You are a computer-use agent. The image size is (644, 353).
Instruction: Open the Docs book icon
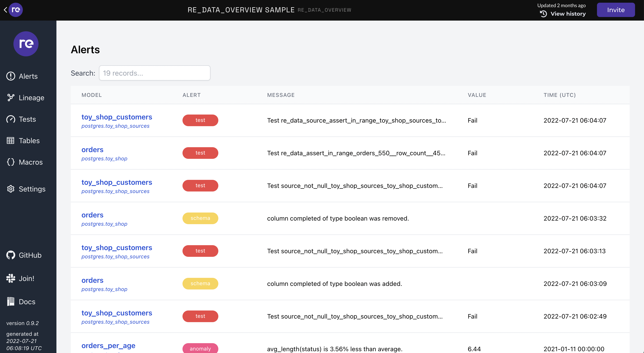click(11, 302)
